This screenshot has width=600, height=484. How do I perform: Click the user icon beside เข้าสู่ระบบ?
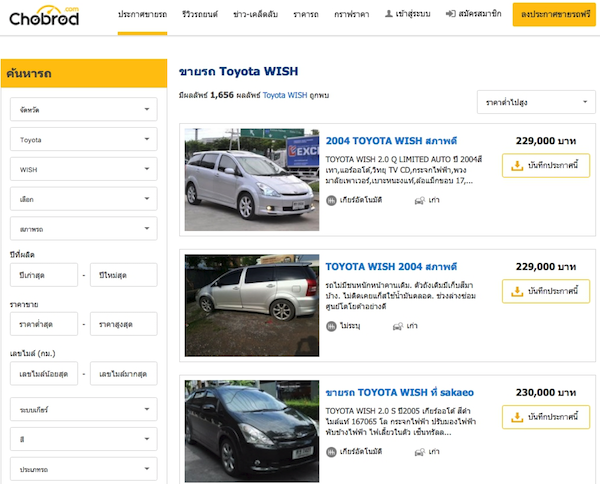388,14
